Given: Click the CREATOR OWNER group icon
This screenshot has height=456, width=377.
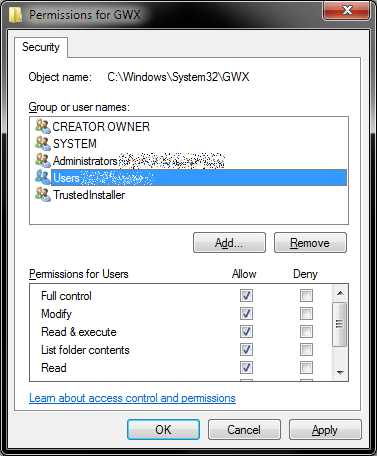Looking at the screenshot, I should coord(43,126).
